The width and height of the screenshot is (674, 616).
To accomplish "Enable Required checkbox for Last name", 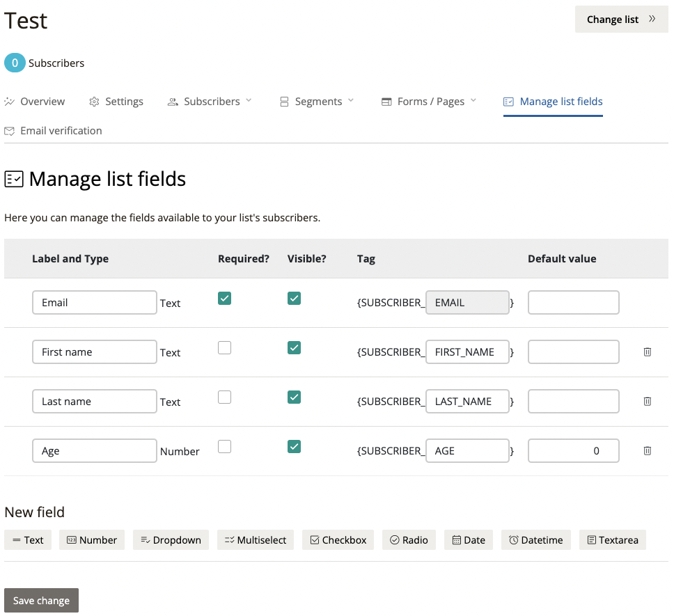I will 224,397.
